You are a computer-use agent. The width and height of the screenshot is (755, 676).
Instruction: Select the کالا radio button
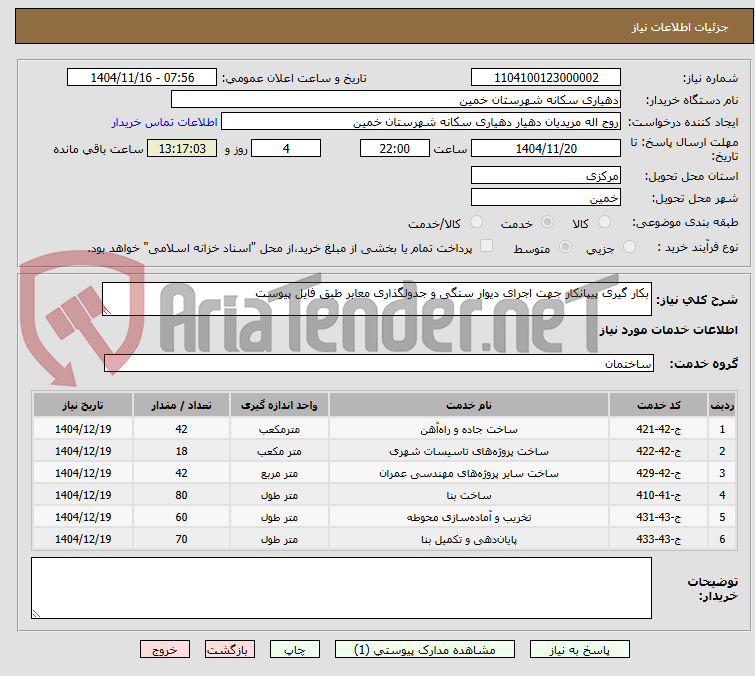pyautogui.click(x=604, y=222)
